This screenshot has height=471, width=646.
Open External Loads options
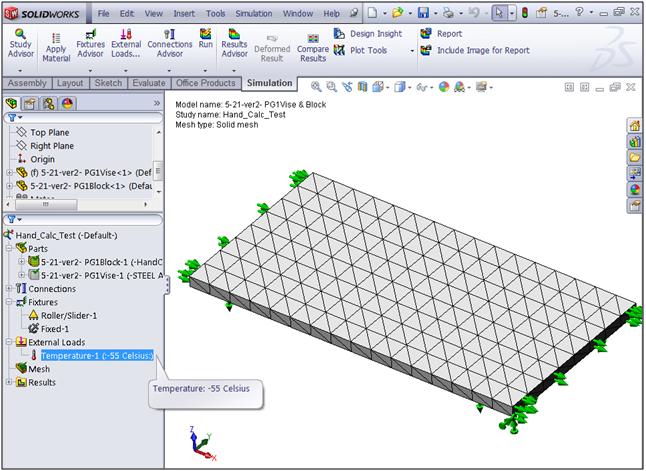tap(126, 43)
